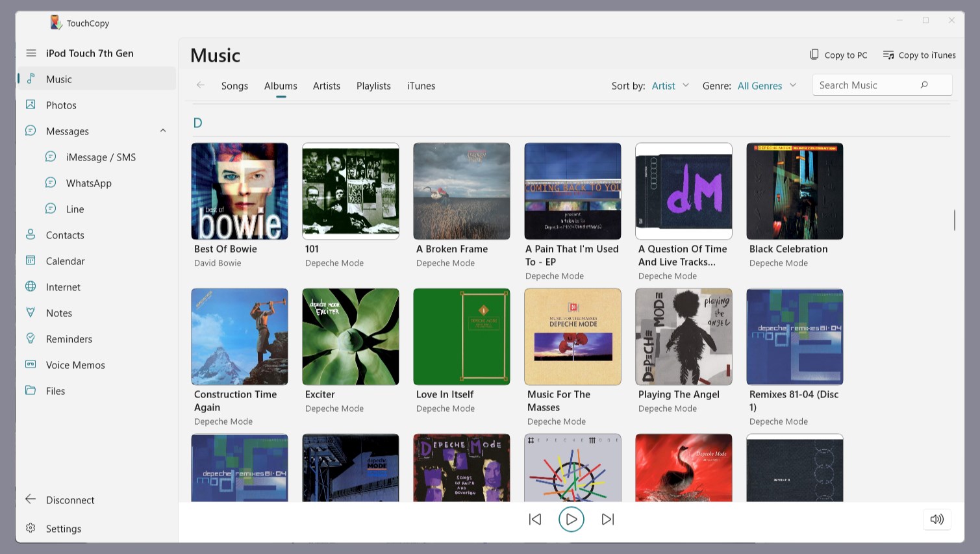Skip to the next track
980x554 pixels.
pos(608,519)
